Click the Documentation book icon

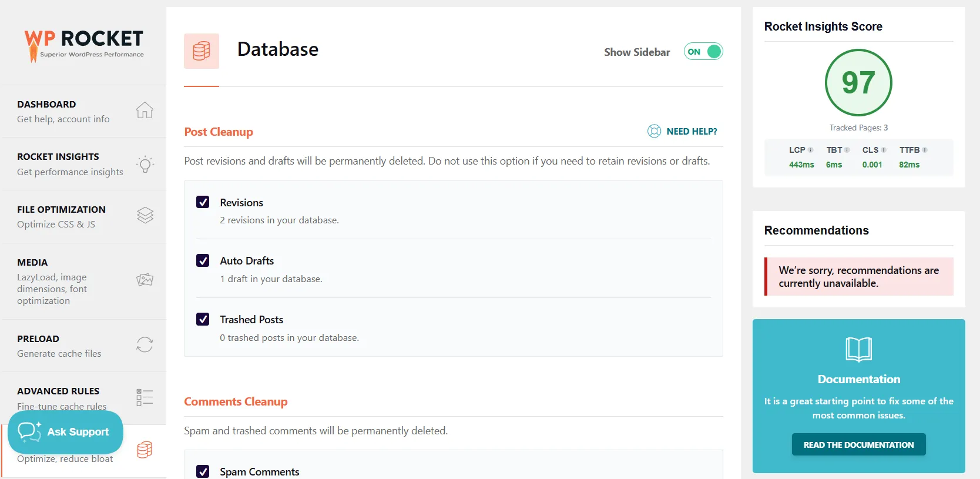pyautogui.click(x=858, y=349)
